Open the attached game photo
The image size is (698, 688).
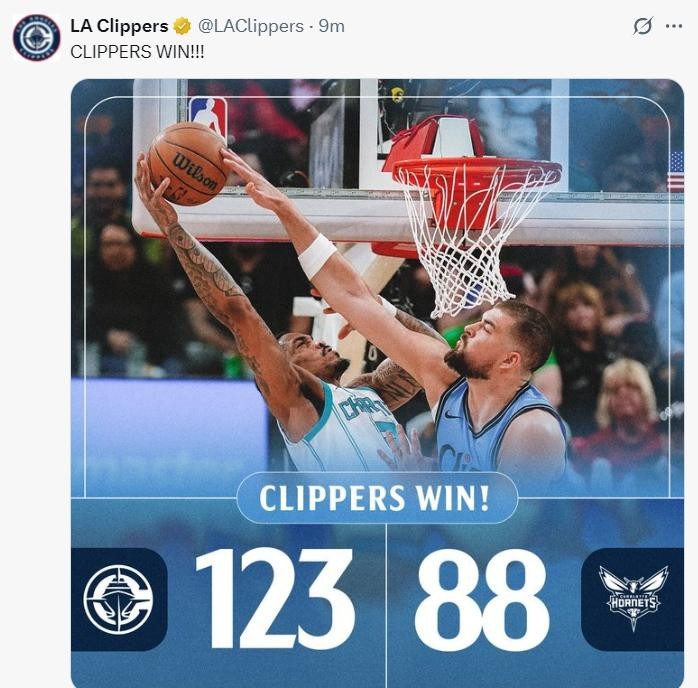pos(377,383)
